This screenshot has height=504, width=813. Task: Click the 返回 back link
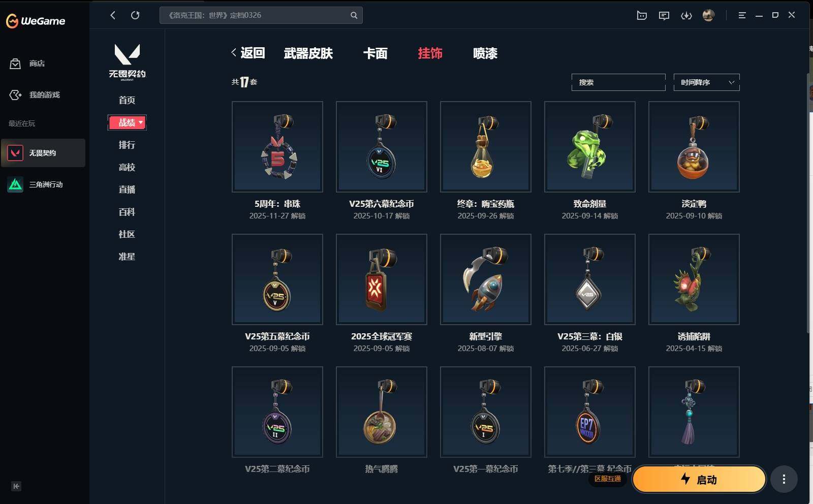pos(248,53)
